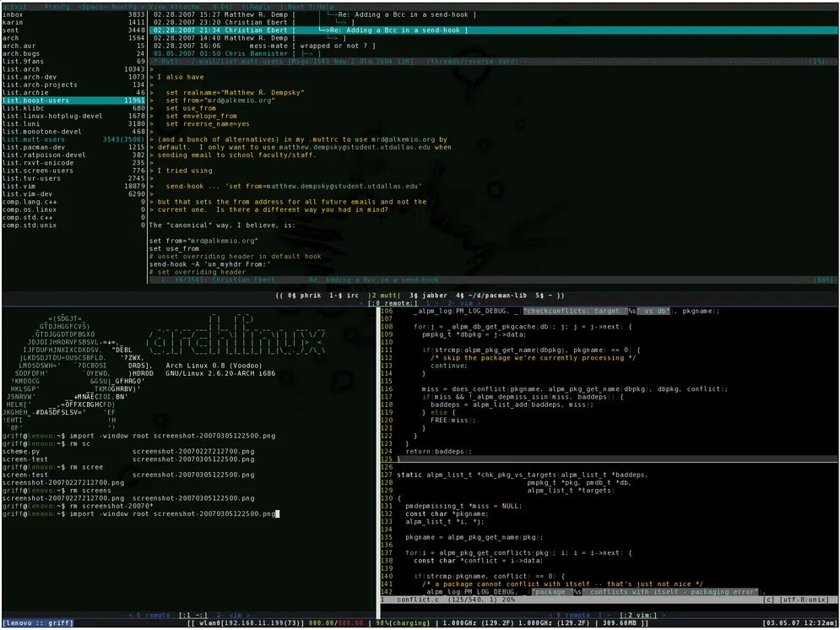Click q:Exit in the mutt help bar

(14, 7)
